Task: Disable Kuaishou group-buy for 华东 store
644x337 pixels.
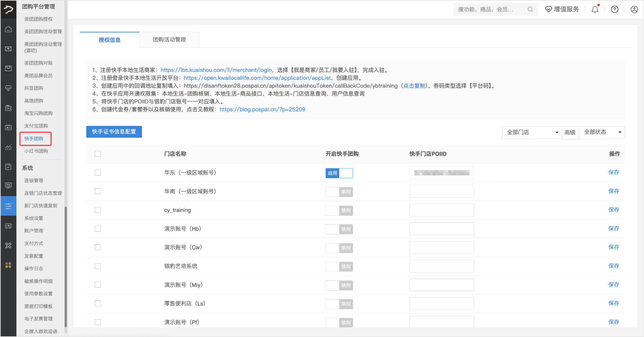Action: [339, 173]
